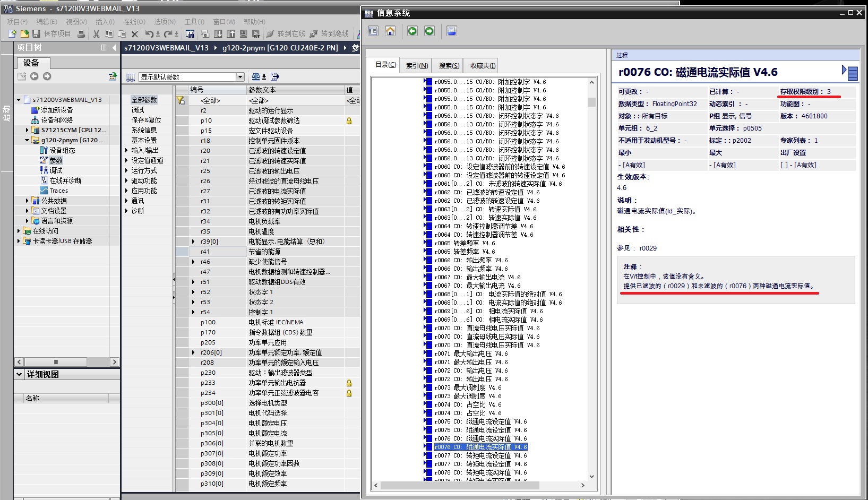Select the 系统信息 parameter category
This screenshot has height=500, width=868.
point(144,130)
